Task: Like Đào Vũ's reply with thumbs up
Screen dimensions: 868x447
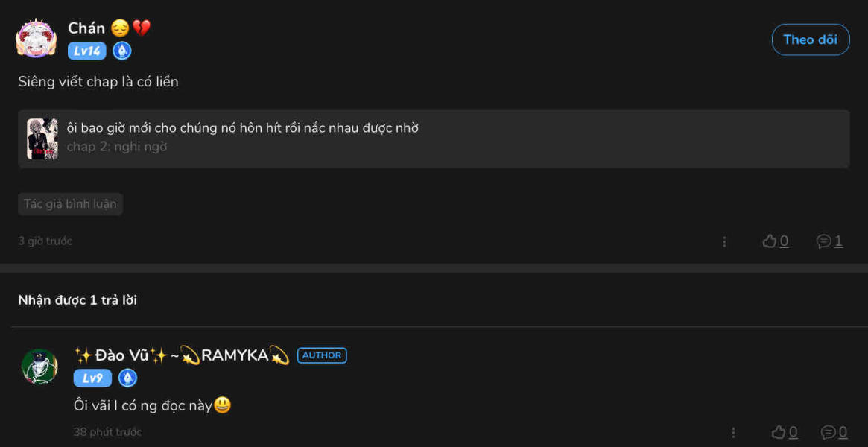Action: tap(779, 432)
